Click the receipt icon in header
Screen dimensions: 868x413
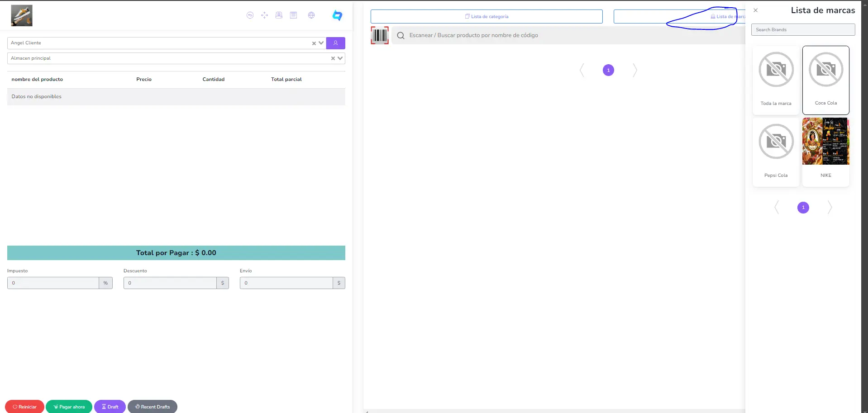[293, 15]
